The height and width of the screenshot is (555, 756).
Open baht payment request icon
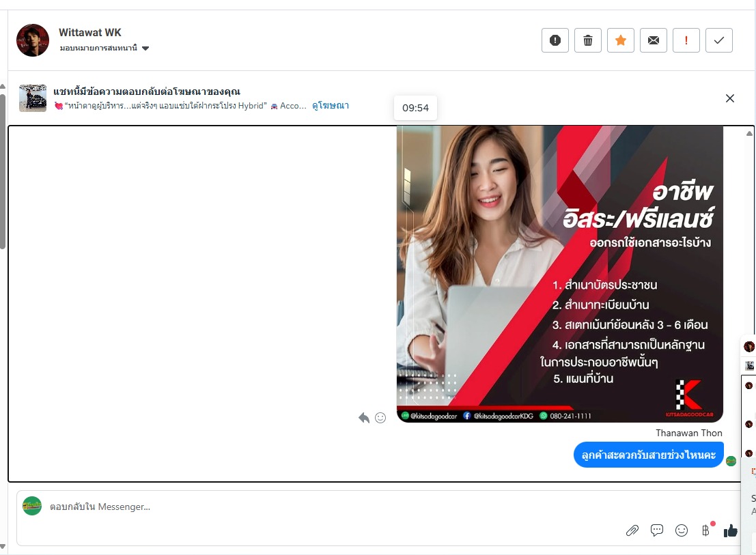tap(706, 530)
